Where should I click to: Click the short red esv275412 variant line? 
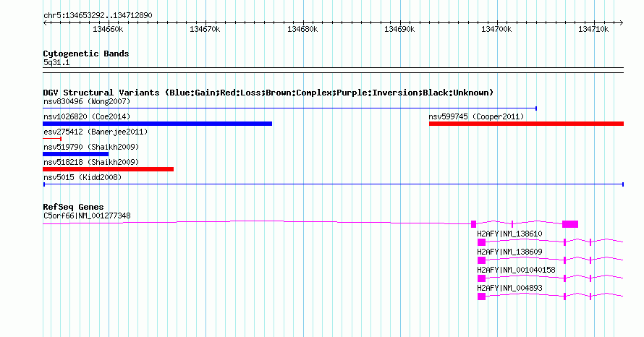click(x=52, y=139)
